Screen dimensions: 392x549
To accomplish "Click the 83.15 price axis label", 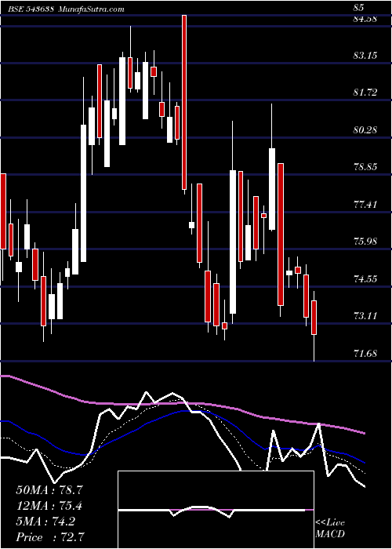I will click(365, 56).
